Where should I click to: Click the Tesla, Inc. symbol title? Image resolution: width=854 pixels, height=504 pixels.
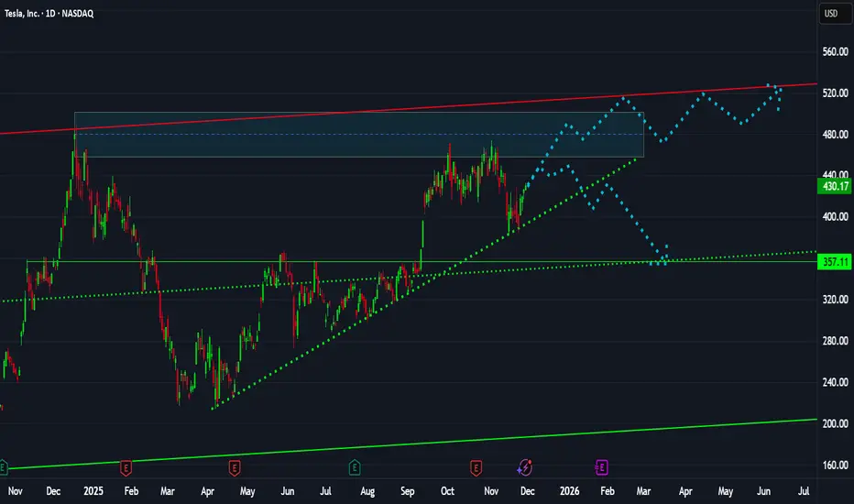coord(22,14)
